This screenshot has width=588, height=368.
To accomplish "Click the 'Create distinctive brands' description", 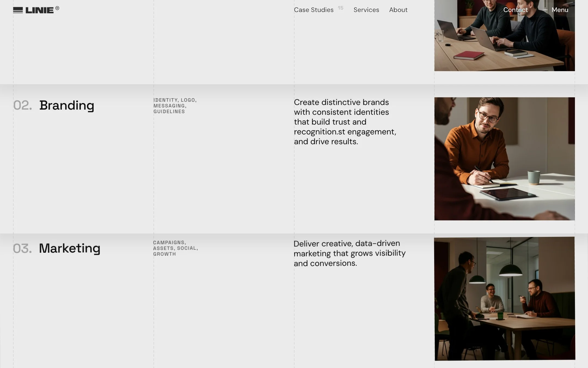I will [345, 122].
